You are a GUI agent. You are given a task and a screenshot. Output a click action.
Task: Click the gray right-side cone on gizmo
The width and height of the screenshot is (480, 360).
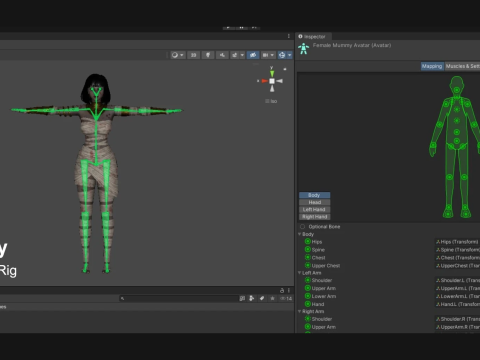(280, 81)
